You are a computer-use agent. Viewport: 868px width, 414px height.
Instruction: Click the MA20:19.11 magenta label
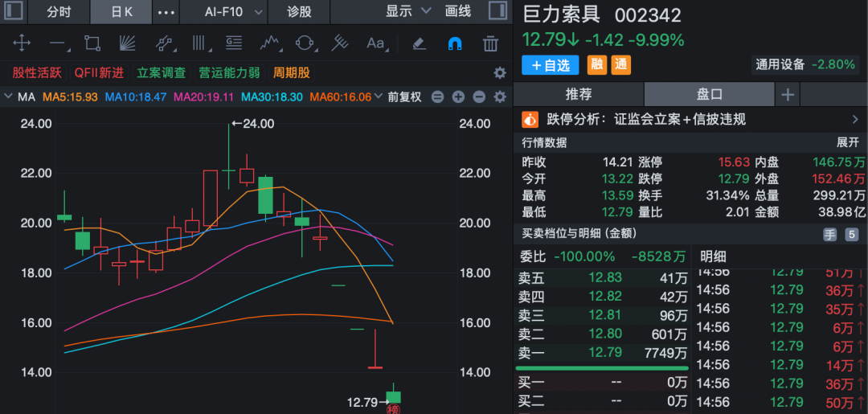tap(204, 97)
